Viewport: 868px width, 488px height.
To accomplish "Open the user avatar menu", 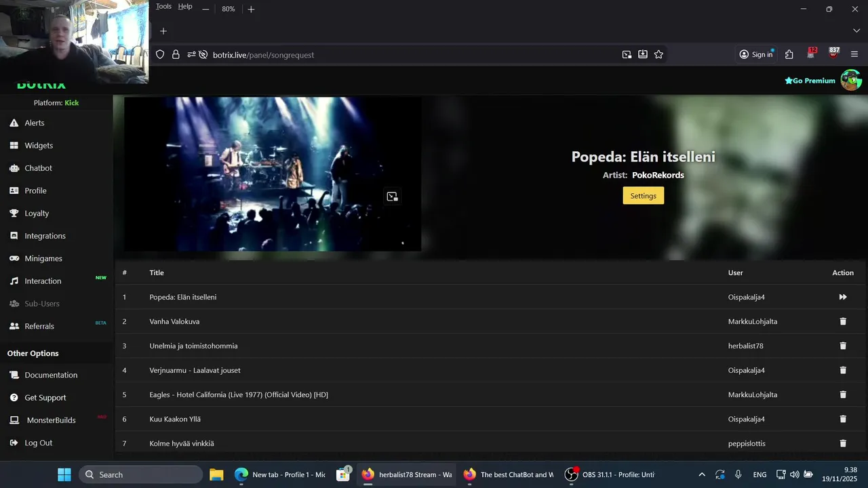I will [851, 80].
